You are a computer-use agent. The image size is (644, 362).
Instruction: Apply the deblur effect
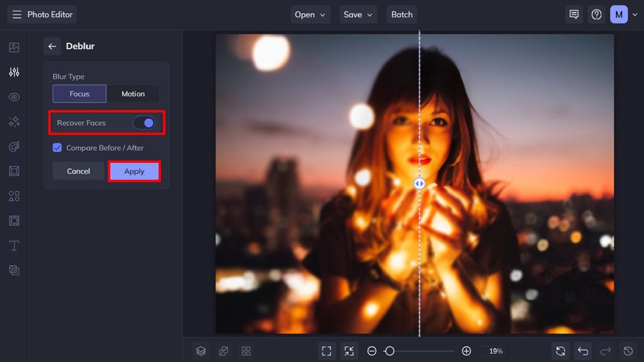tap(134, 171)
